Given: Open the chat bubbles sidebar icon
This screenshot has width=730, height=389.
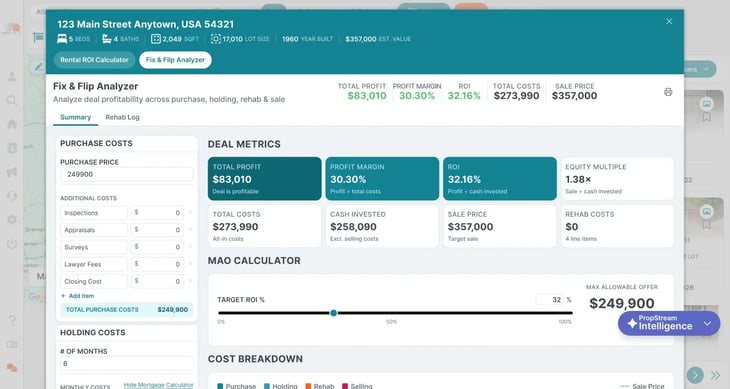Looking at the screenshot, I should pos(12,368).
